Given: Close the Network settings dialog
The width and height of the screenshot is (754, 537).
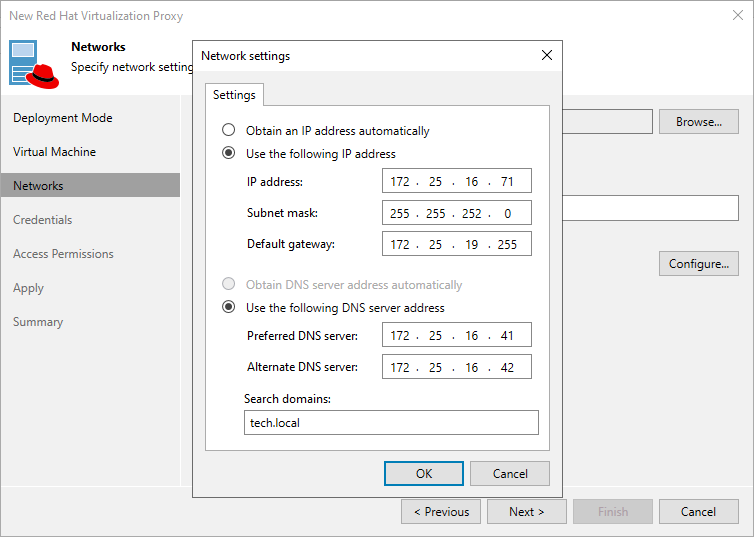Looking at the screenshot, I should tap(546, 56).
